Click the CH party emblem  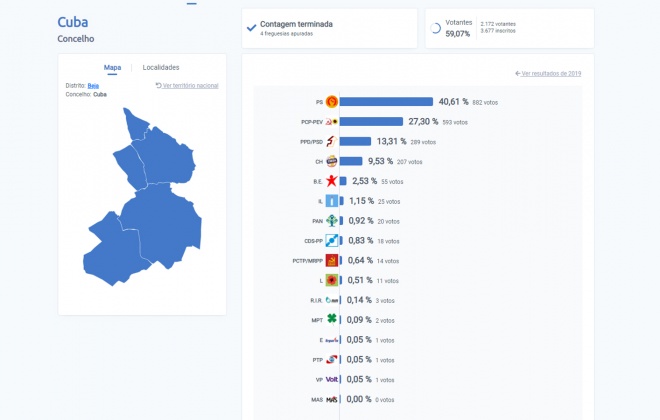click(x=332, y=161)
